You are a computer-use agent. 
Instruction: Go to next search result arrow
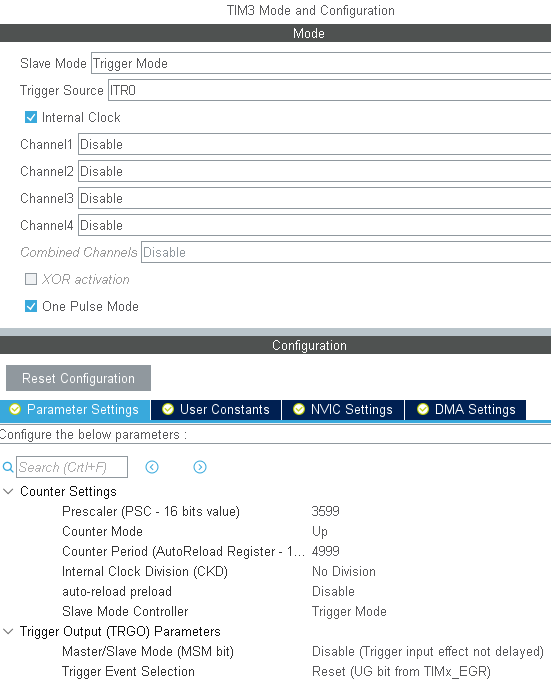(200, 467)
